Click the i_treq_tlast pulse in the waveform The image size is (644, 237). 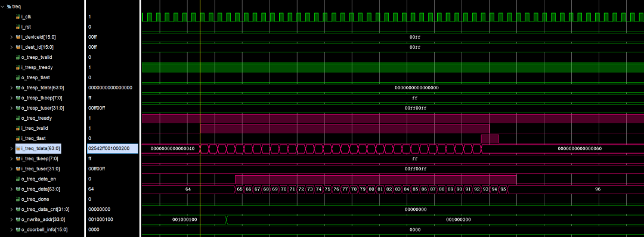click(490, 139)
